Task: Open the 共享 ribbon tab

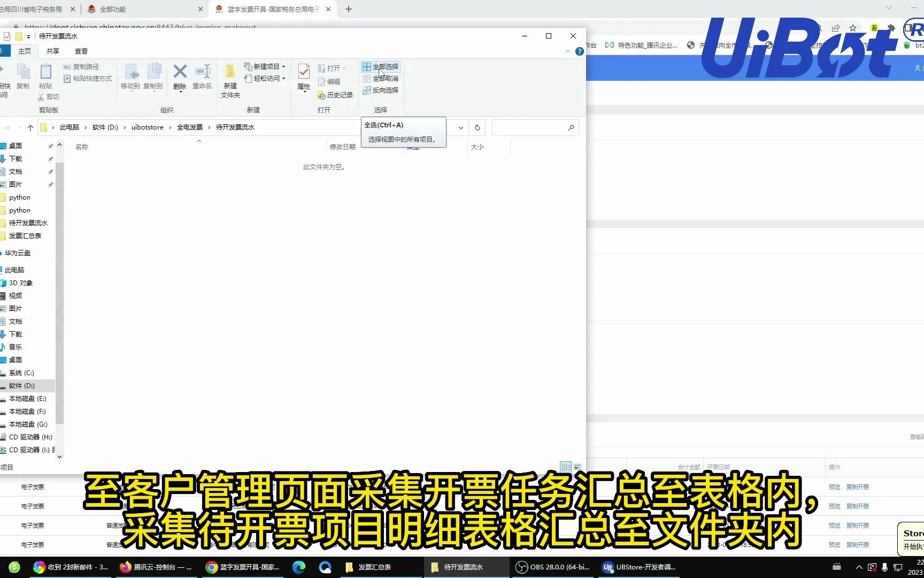Action: click(52, 51)
